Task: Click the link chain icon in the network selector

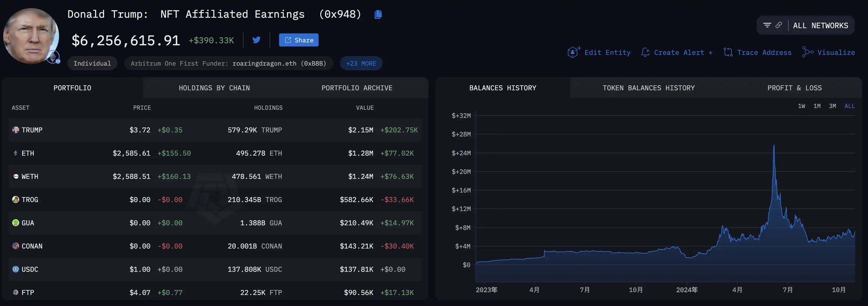Action: (x=779, y=25)
